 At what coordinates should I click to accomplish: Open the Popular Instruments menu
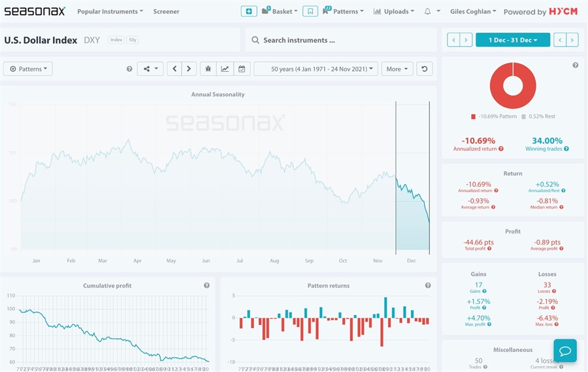[110, 11]
